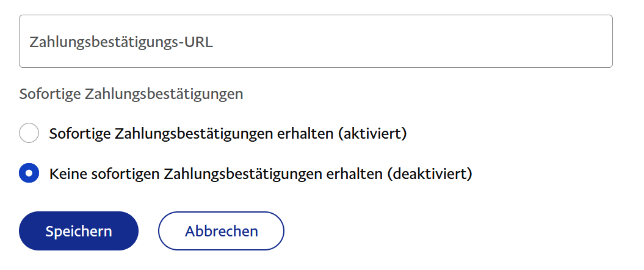This screenshot has height=270, width=644.
Task: Select "Keine sofortigen Zahlungsbestätigungen erhalten"
Action: click(x=29, y=173)
